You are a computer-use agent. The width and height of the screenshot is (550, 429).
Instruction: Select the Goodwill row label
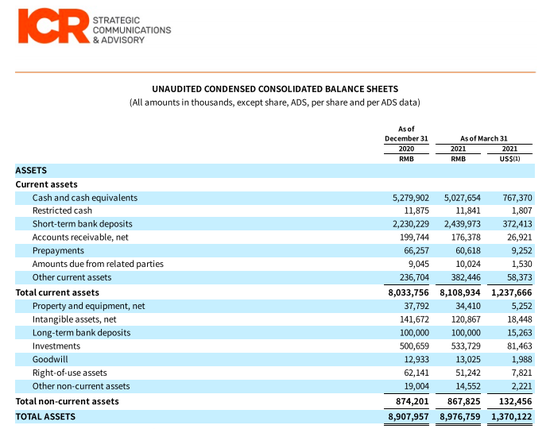tap(50, 360)
